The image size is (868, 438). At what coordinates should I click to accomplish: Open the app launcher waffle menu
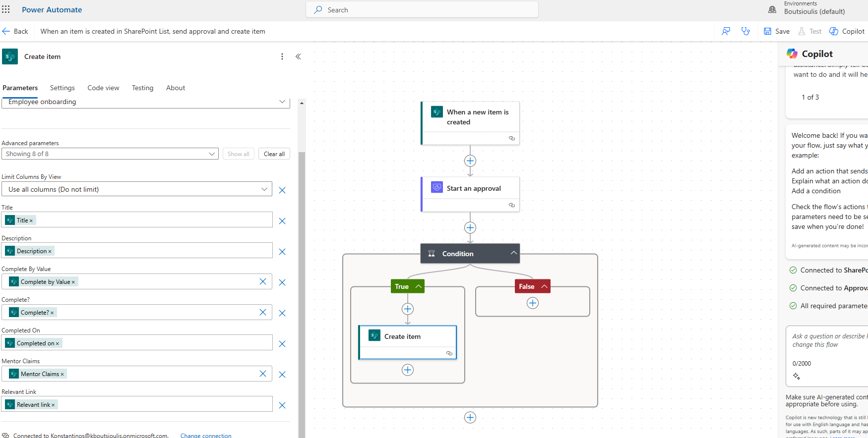(x=6, y=9)
